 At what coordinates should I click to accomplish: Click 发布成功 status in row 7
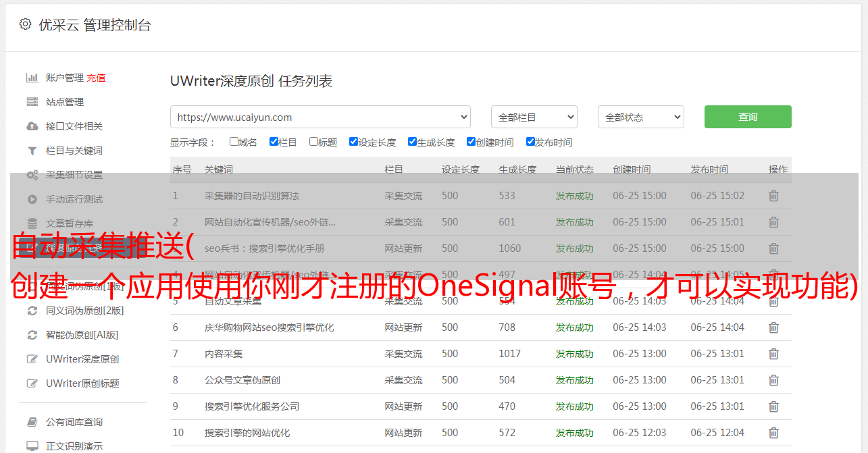tap(575, 354)
